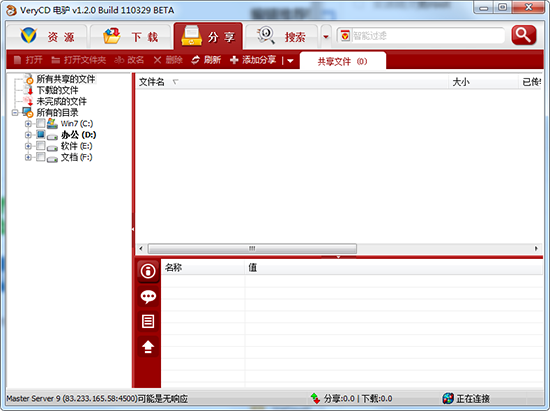The height and width of the screenshot is (411, 550).
Task: Click the 所有共享的文件 file icon
Action: (28, 79)
